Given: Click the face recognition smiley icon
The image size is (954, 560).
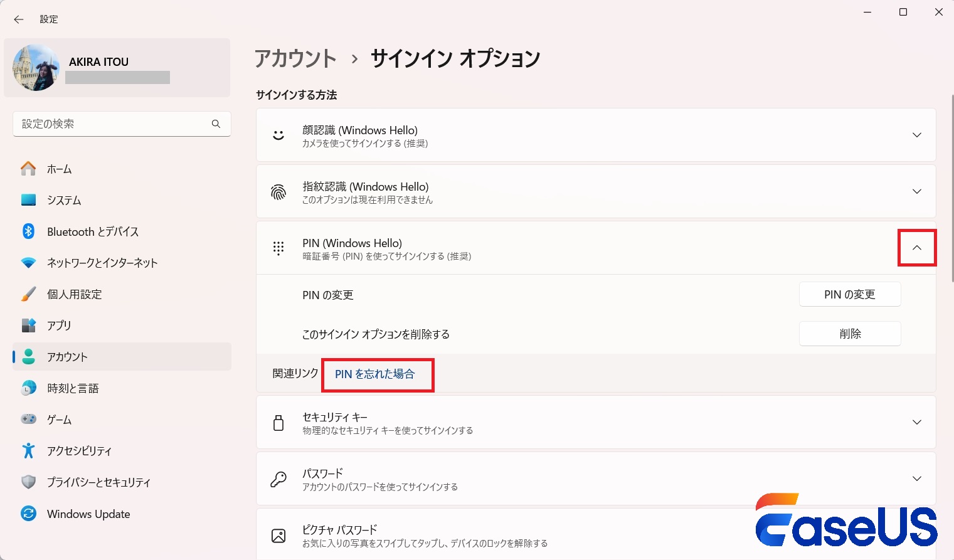Looking at the screenshot, I should point(278,134).
